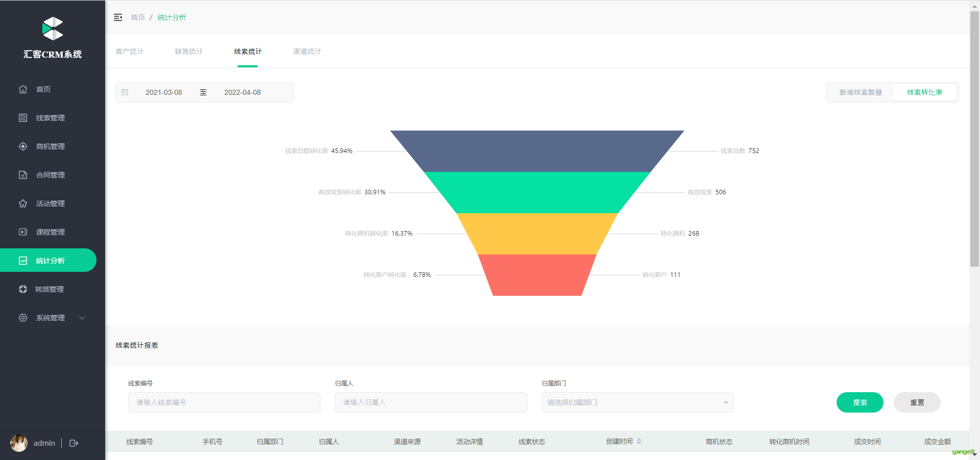The height and width of the screenshot is (460, 980).
Task: Click the 线索状态 column header
Action: coord(532,442)
